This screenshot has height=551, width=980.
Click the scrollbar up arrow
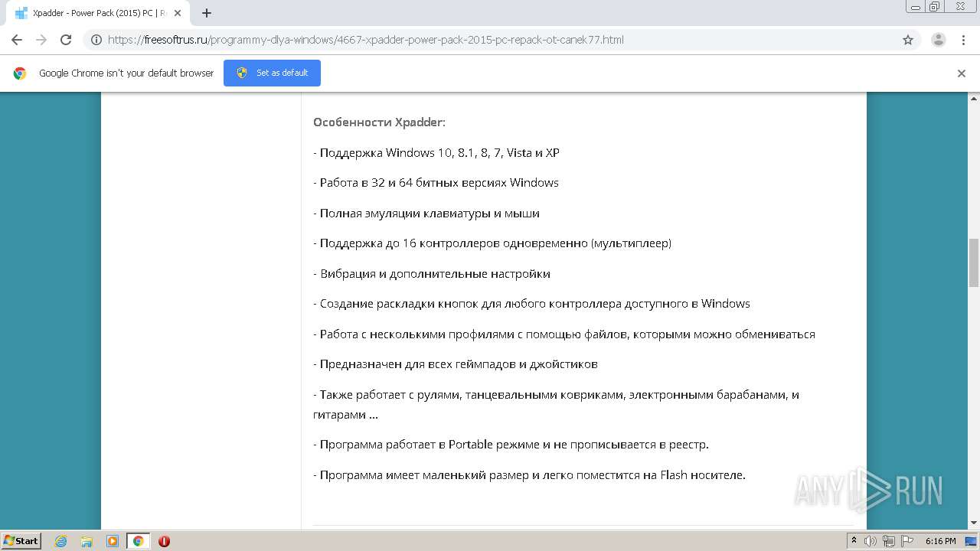(974, 99)
